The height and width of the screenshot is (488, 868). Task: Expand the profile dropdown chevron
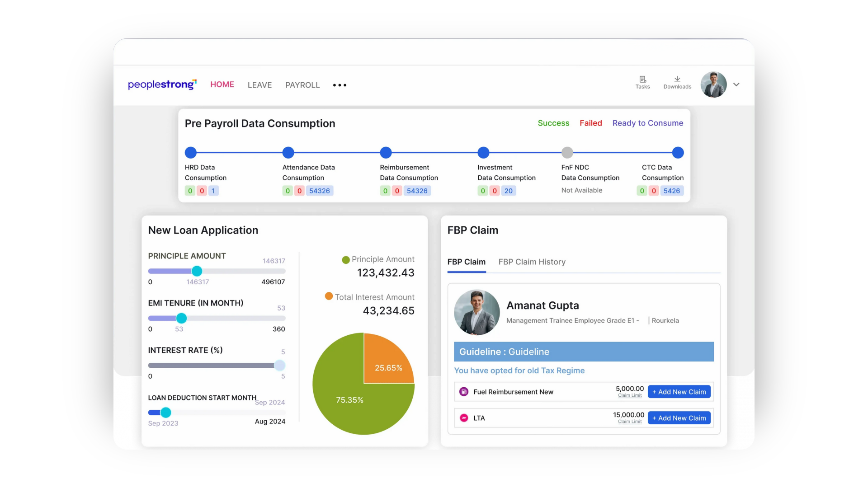pyautogui.click(x=736, y=84)
